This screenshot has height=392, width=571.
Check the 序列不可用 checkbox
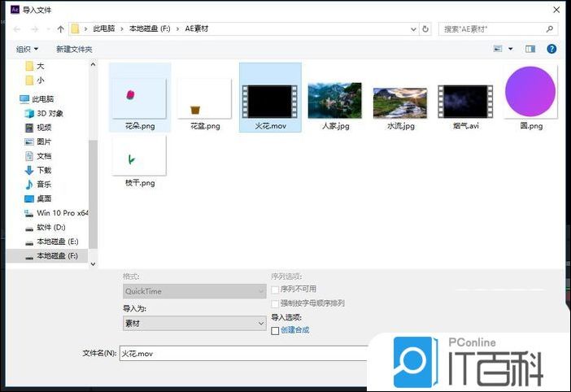[x=275, y=289]
